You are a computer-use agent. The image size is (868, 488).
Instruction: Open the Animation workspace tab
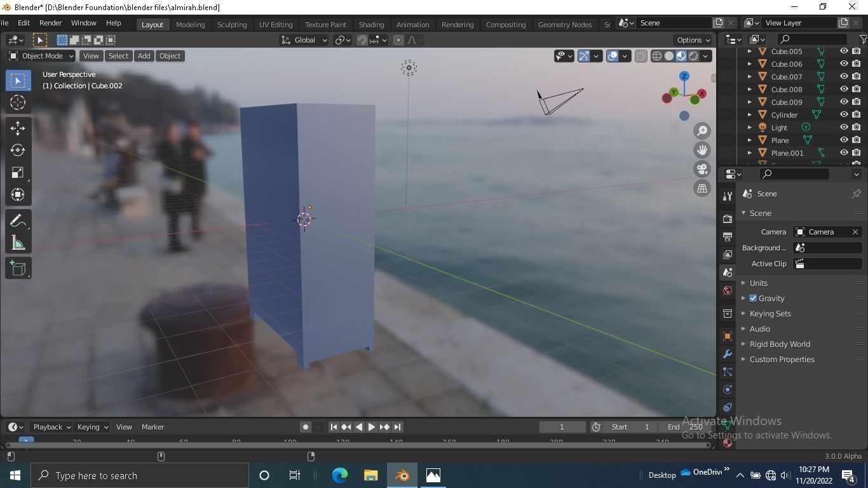coord(412,25)
